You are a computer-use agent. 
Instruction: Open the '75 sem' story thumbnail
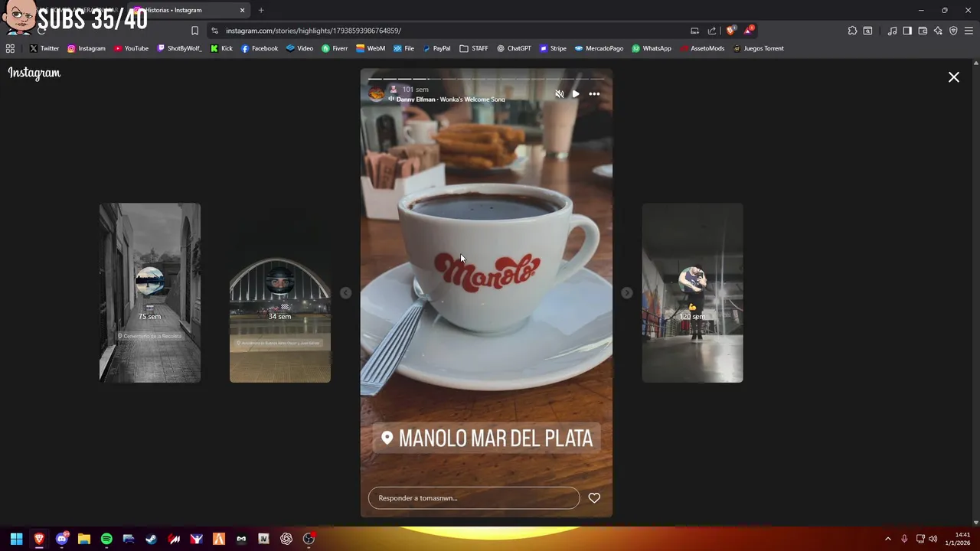coord(150,293)
